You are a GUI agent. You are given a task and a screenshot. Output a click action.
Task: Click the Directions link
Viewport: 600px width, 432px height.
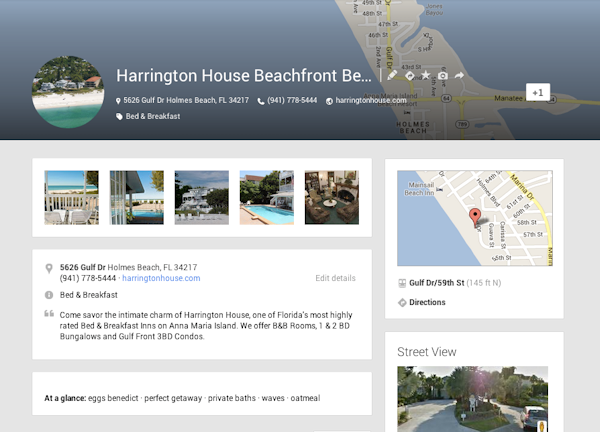(427, 302)
